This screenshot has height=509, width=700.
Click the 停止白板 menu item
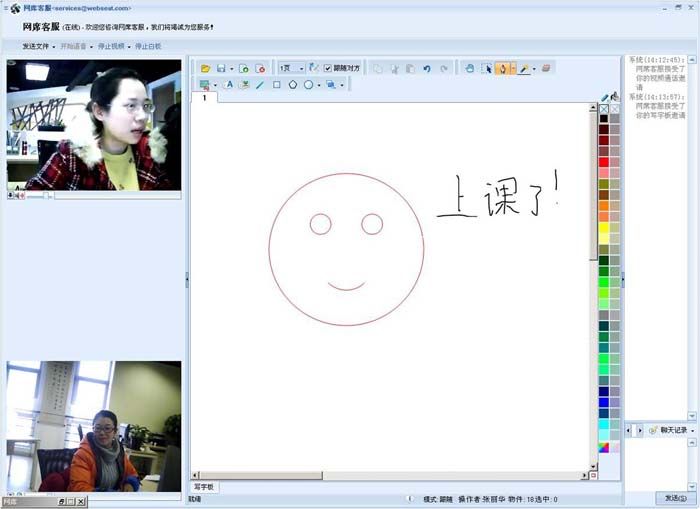click(148, 46)
